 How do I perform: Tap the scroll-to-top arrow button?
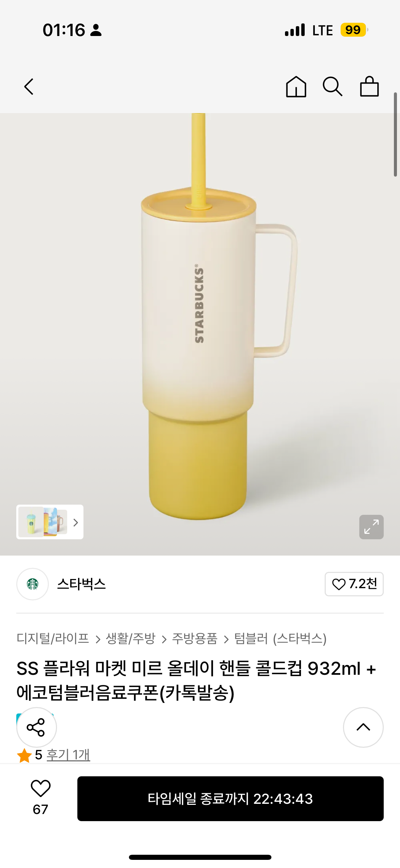point(363,727)
